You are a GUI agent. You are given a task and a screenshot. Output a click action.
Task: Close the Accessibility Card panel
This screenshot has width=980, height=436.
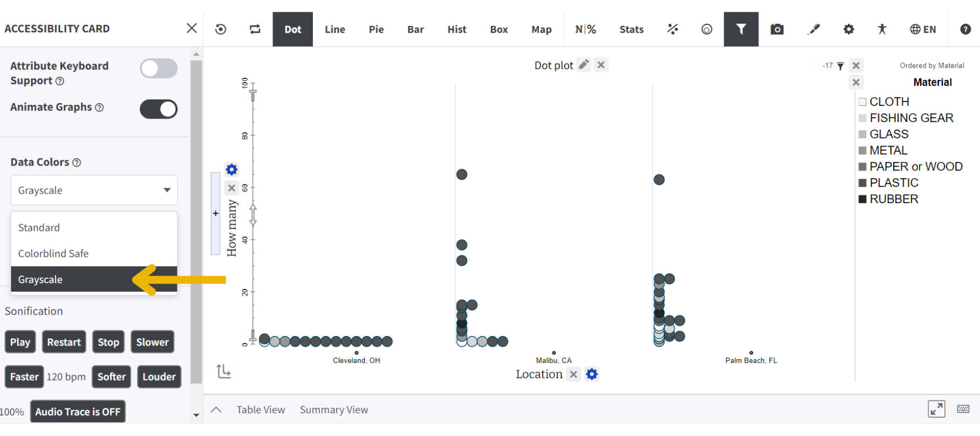[192, 28]
